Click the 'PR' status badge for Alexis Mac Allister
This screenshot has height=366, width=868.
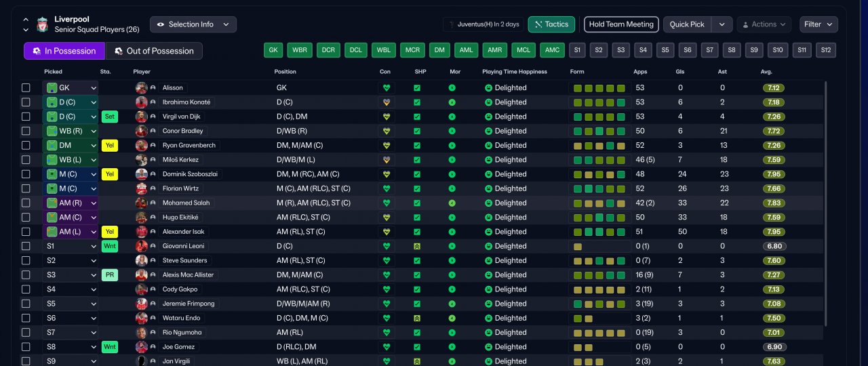pos(109,274)
